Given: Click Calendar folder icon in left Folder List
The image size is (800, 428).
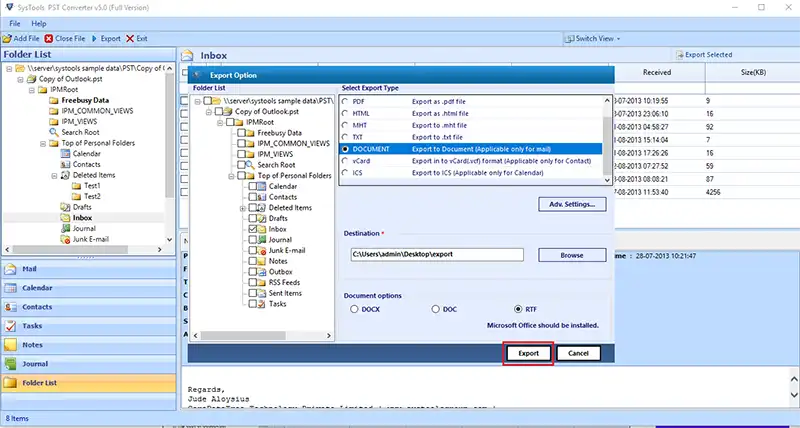Looking at the screenshot, I should click(x=65, y=154).
